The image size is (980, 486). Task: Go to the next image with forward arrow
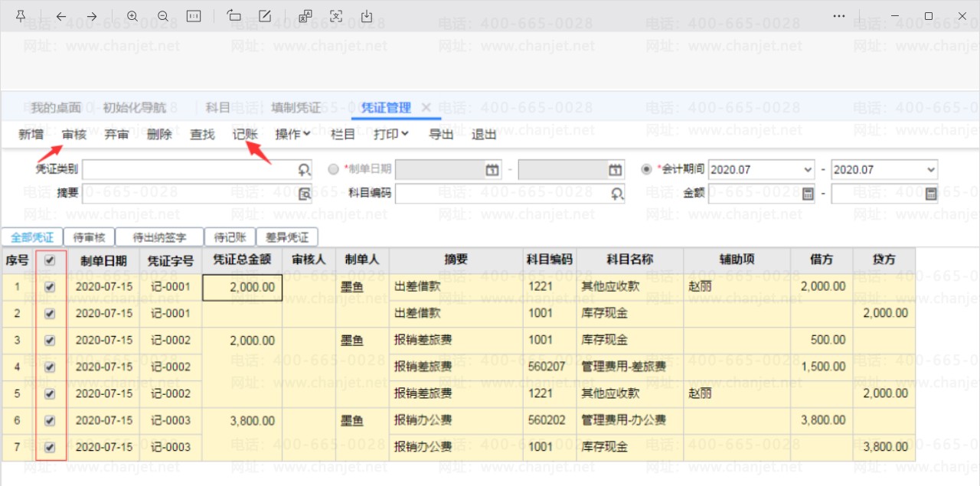click(x=92, y=16)
